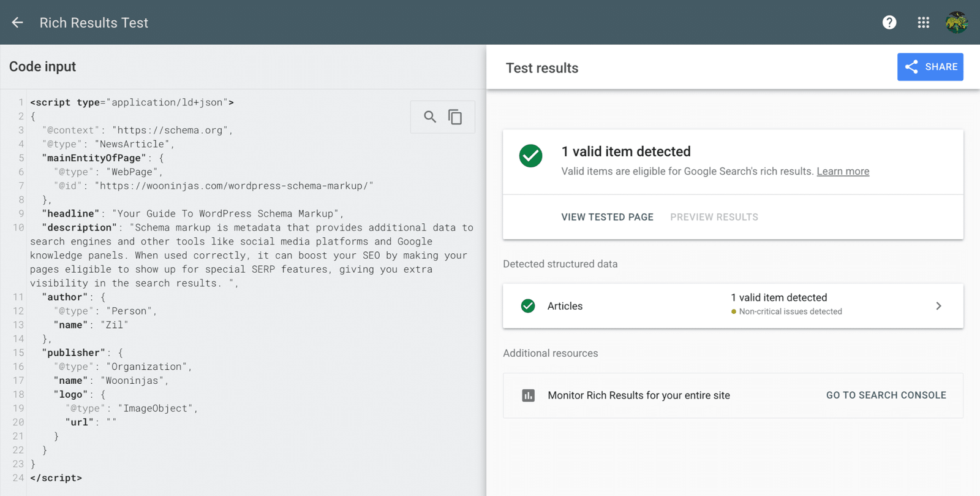Click the "1 valid item detected" heading
The width and height of the screenshot is (980, 496).
(626, 151)
